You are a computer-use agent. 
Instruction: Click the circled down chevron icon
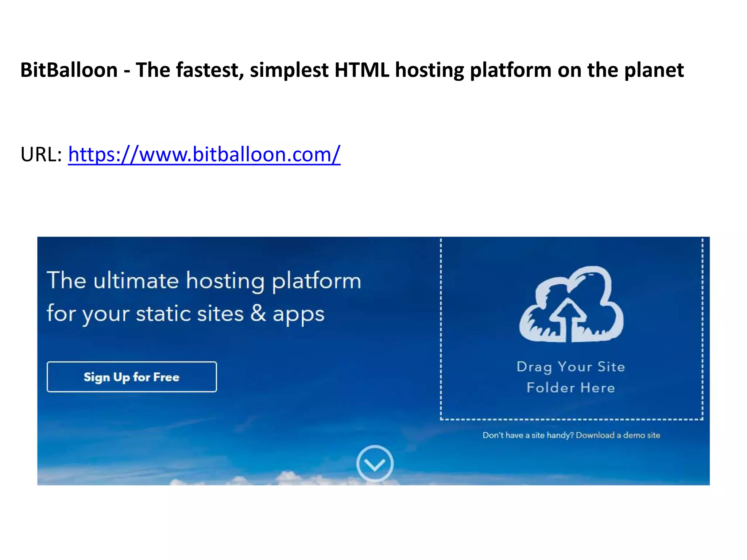(x=375, y=463)
